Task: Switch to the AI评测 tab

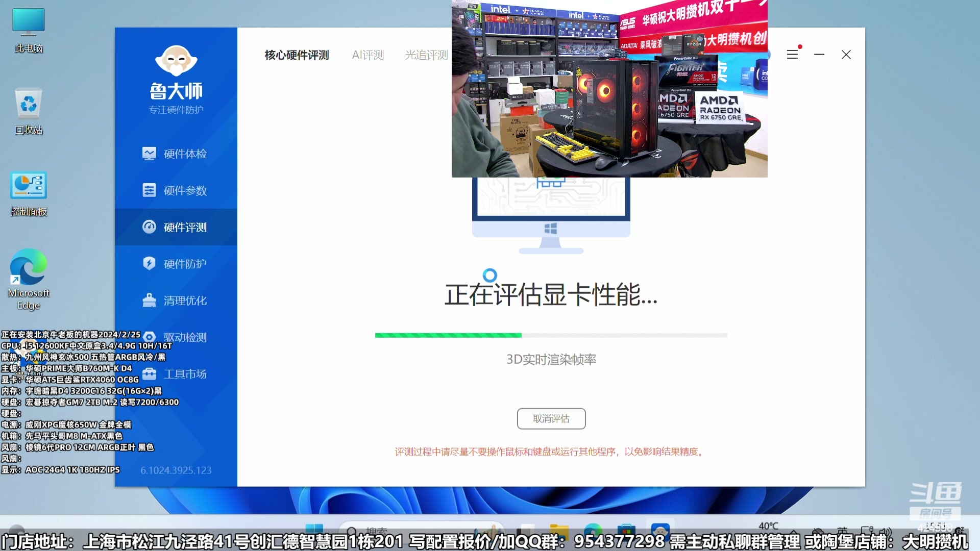Action: click(367, 55)
